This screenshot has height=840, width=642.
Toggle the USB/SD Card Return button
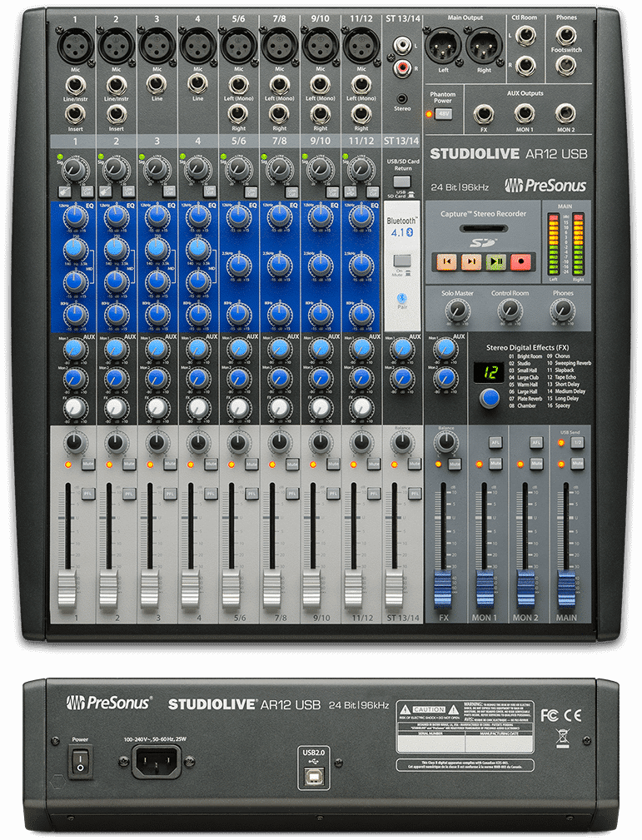pos(402,181)
